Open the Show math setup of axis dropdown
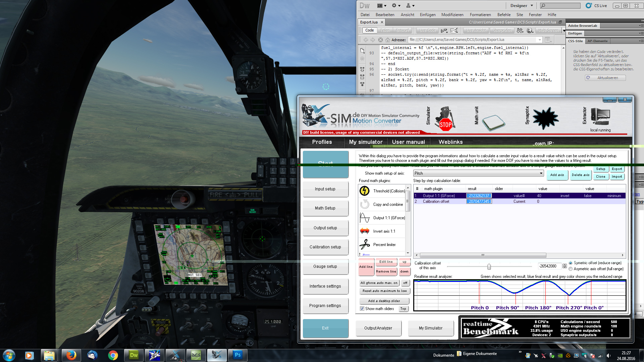644x362 pixels. click(x=541, y=173)
